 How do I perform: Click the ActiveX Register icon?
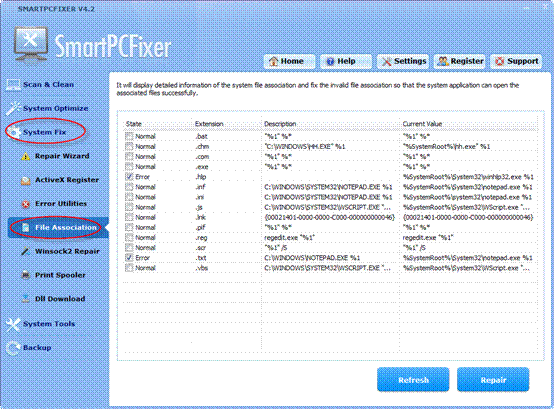(25, 180)
